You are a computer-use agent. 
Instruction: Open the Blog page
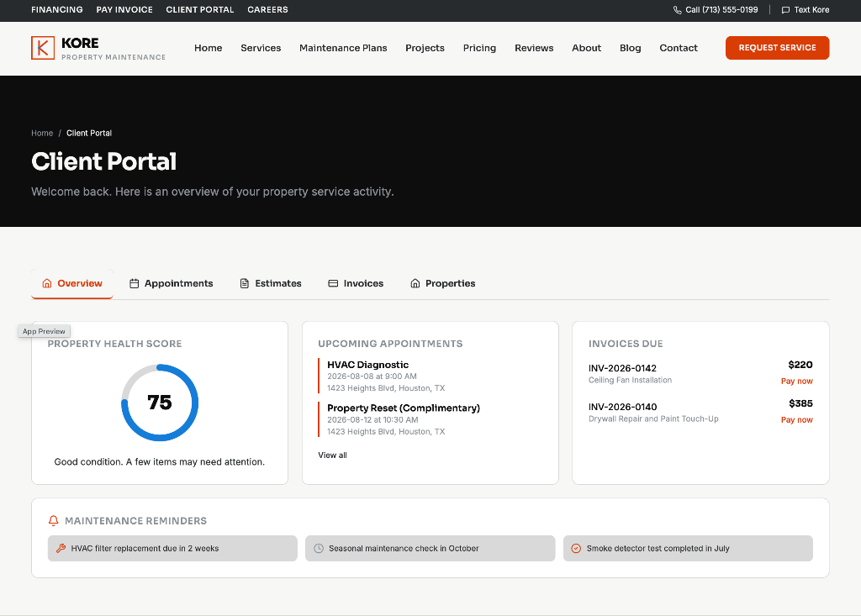(x=630, y=48)
